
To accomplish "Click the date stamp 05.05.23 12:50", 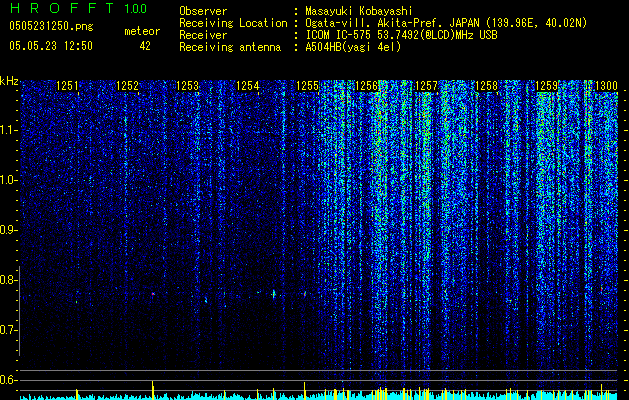I will 51,46.
